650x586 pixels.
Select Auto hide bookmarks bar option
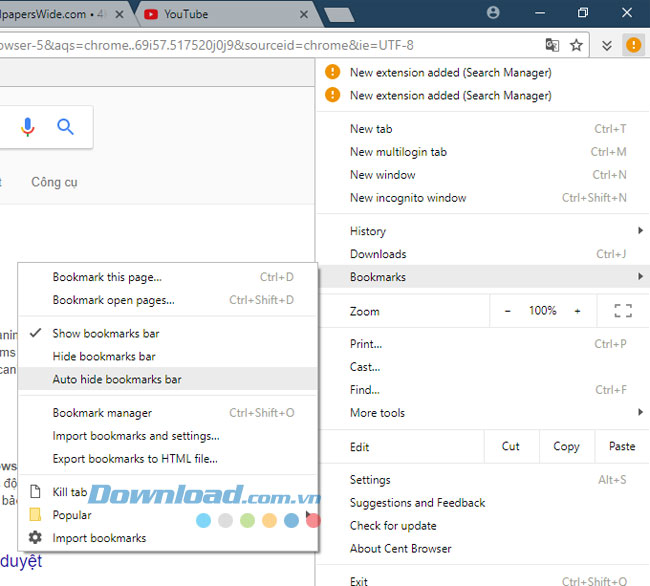pos(168,379)
